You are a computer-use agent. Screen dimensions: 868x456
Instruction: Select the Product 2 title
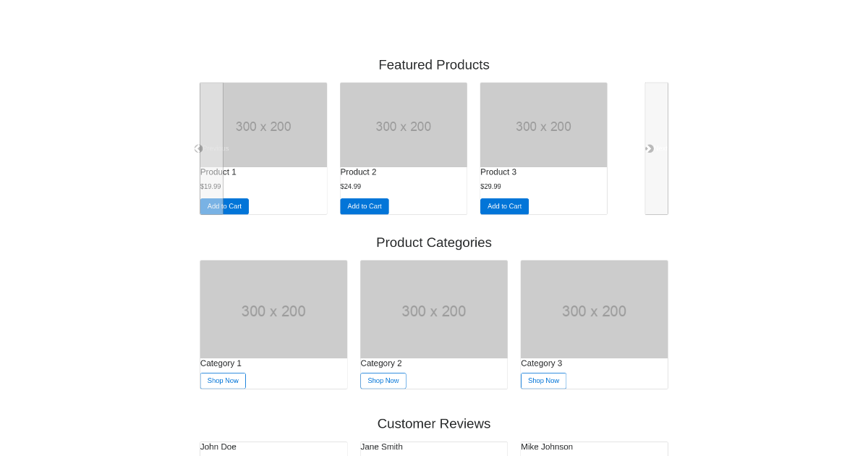pos(358,172)
